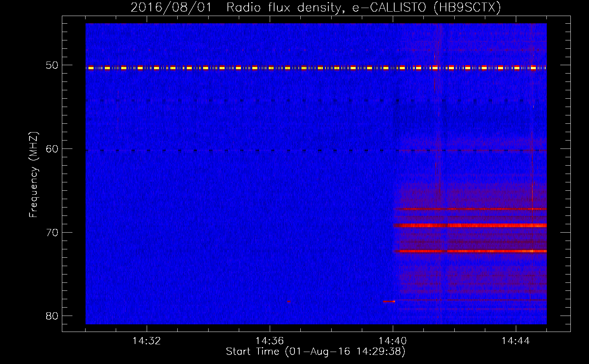Image resolution: width=589 pixels, height=364 pixels.
Task: Select the 14:40 time tick label
Action: click(x=393, y=341)
